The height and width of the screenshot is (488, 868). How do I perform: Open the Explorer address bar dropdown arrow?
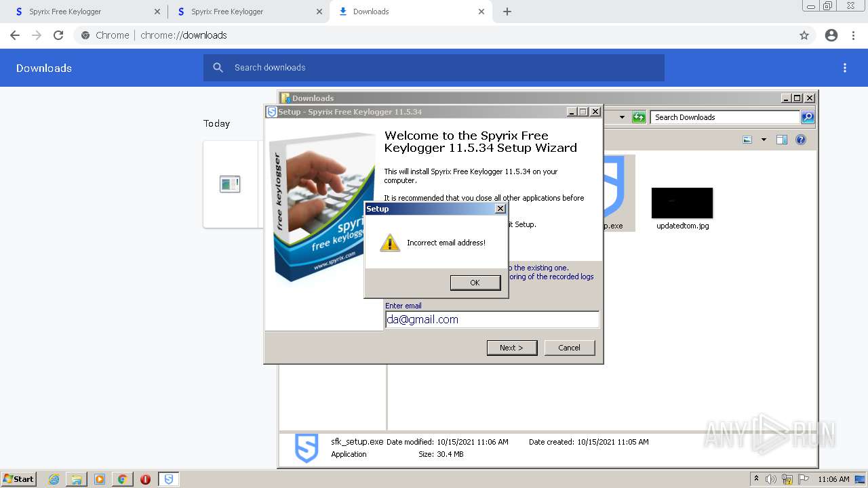(622, 117)
